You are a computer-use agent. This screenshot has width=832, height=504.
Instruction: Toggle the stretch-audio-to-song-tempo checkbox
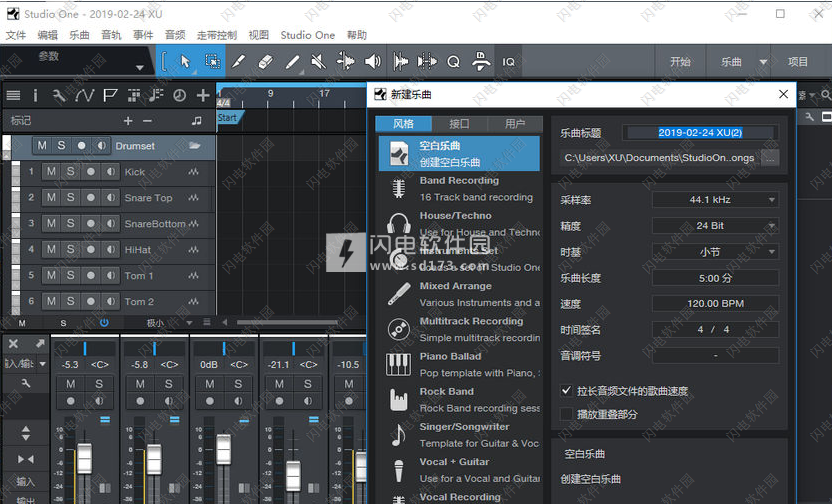(x=567, y=391)
